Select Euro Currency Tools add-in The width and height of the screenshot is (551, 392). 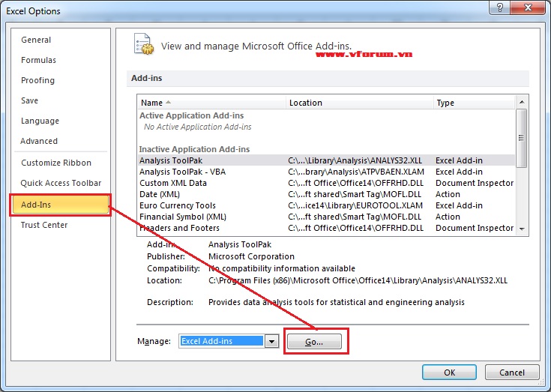(x=326, y=205)
